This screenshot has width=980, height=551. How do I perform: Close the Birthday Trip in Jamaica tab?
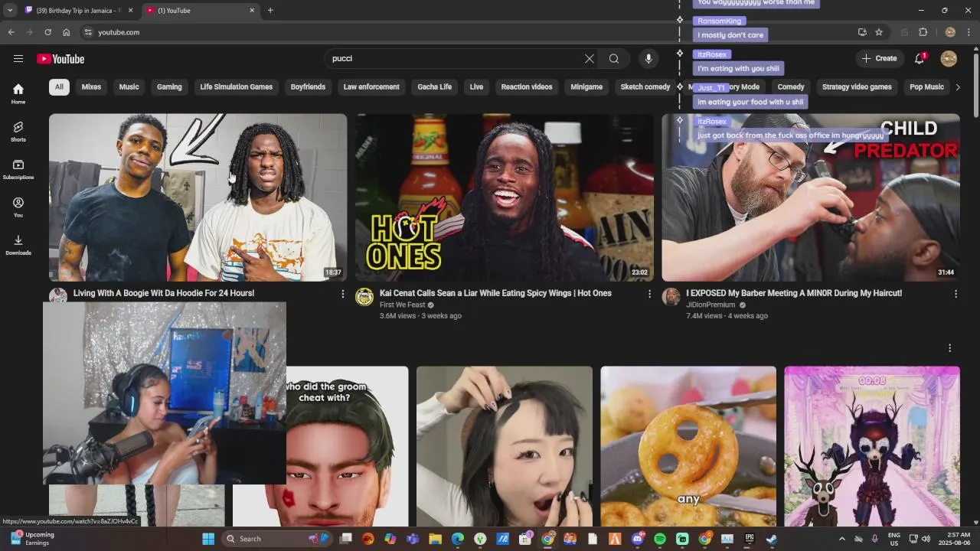pos(131,11)
